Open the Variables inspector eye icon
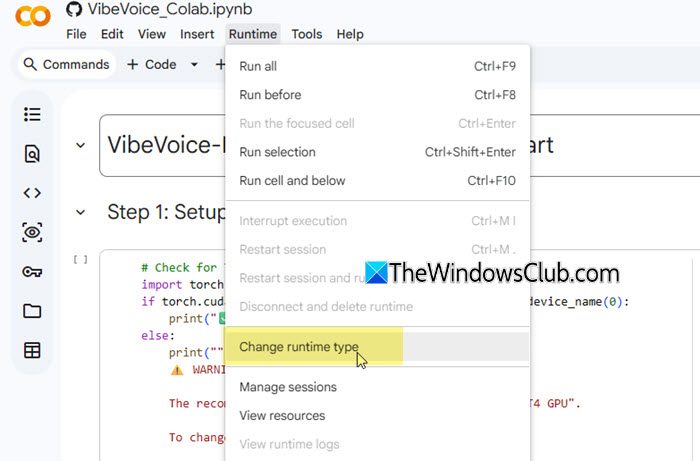The image size is (700, 461). tap(32, 232)
